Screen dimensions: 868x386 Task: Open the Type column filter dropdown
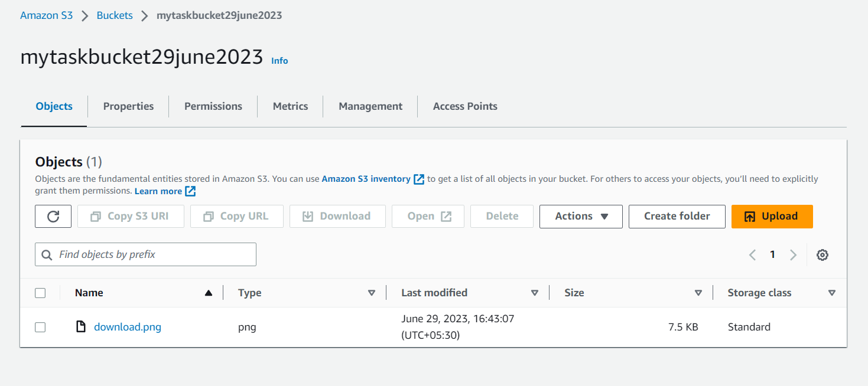(x=372, y=292)
